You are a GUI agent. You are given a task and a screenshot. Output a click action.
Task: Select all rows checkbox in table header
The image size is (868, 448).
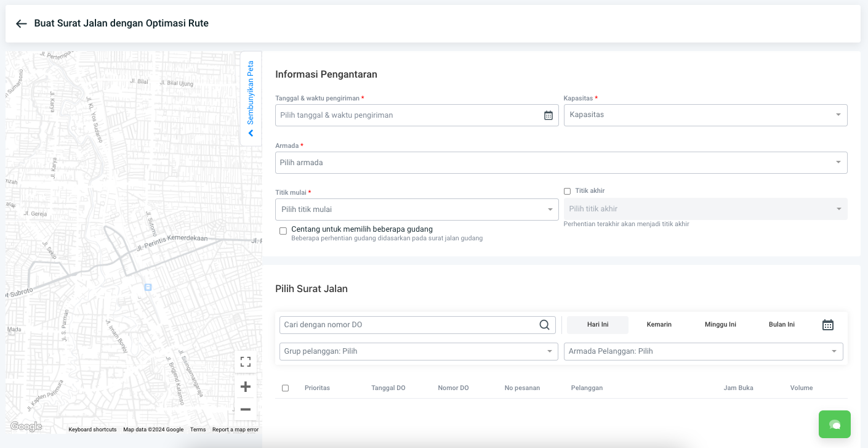click(x=285, y=388)
